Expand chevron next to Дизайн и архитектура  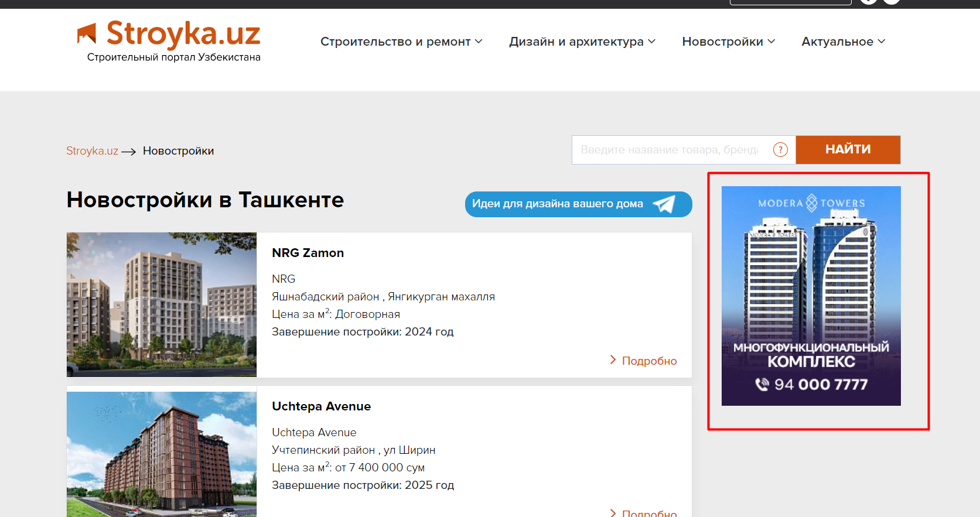click(x=652, y=42)
